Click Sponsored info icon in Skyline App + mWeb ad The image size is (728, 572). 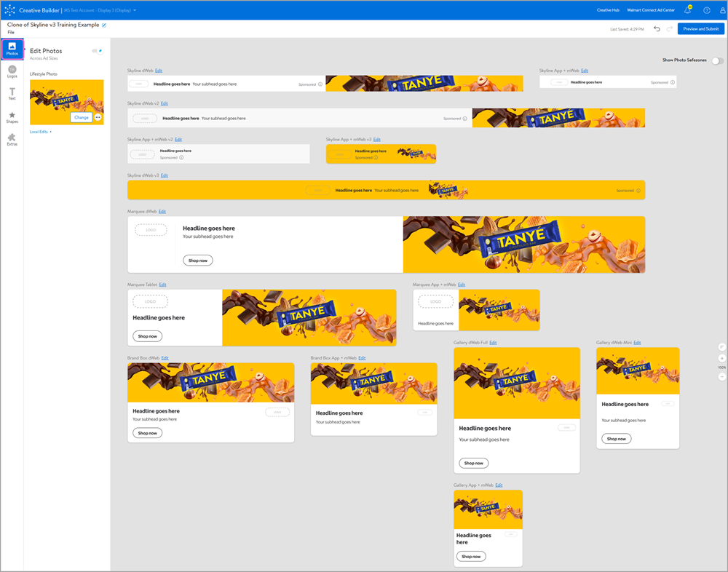672,82
